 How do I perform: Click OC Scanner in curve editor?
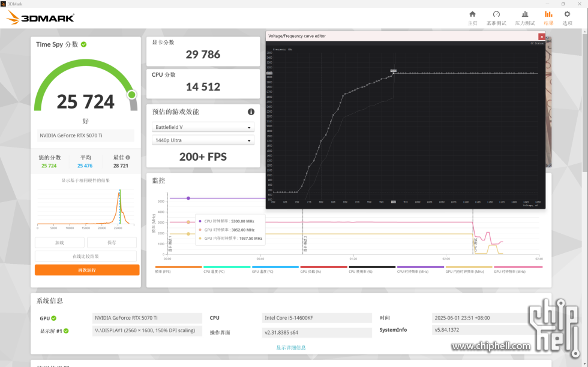click(x=537, y=44)
